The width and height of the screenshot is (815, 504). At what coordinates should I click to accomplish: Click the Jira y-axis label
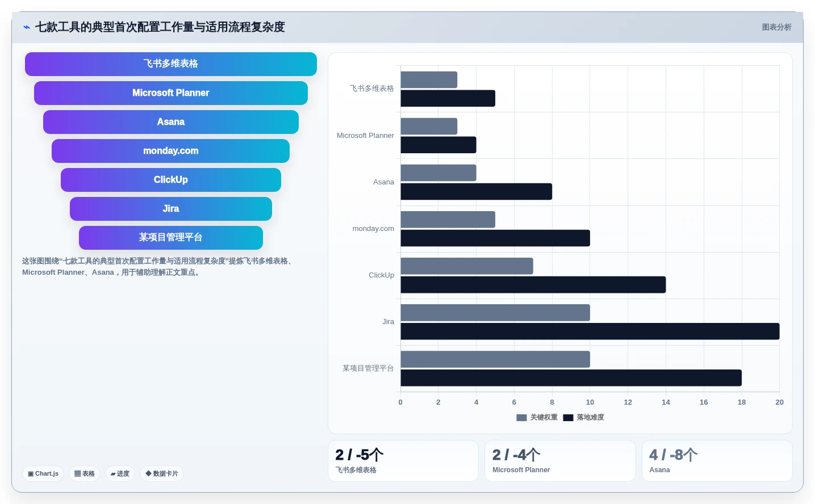point(388,322)
